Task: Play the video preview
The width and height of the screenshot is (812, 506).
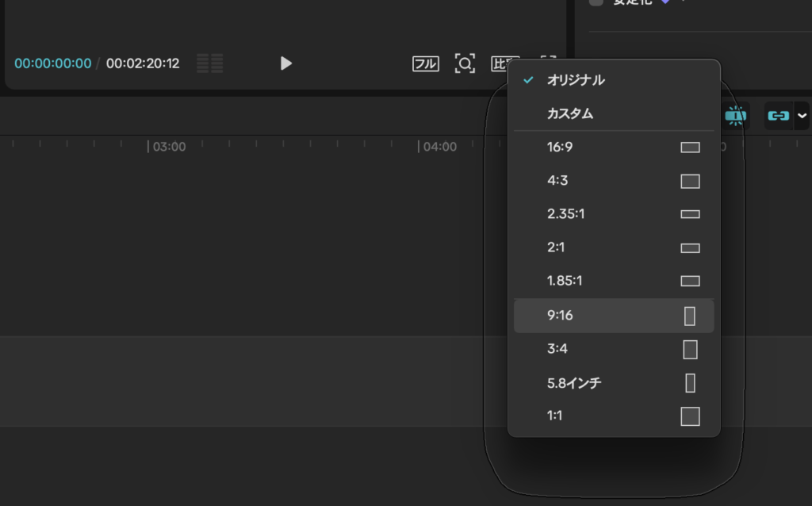Action: [x=286, y=63]
